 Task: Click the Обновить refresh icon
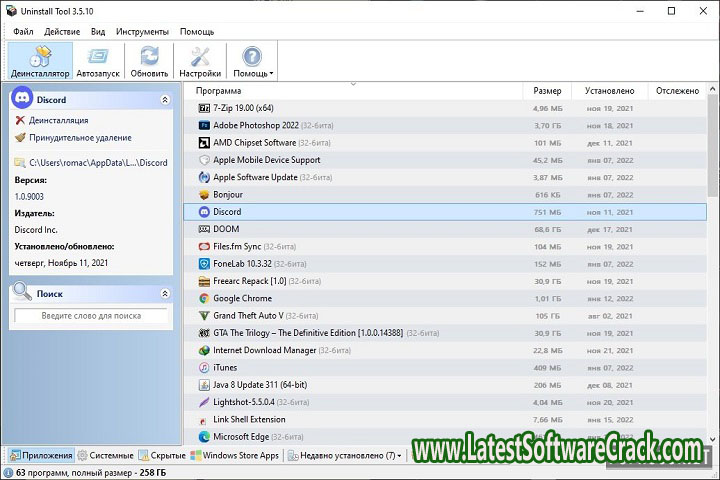[149, 56]
